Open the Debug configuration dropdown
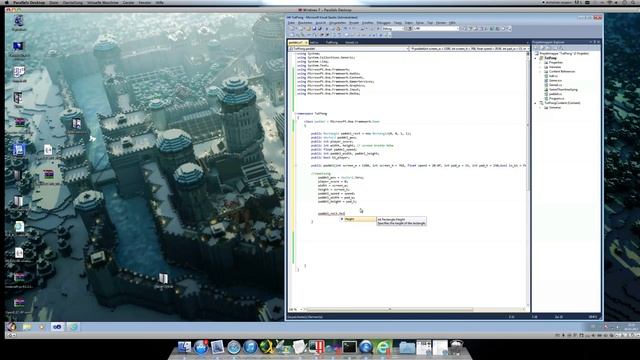 tap(393, 29)
